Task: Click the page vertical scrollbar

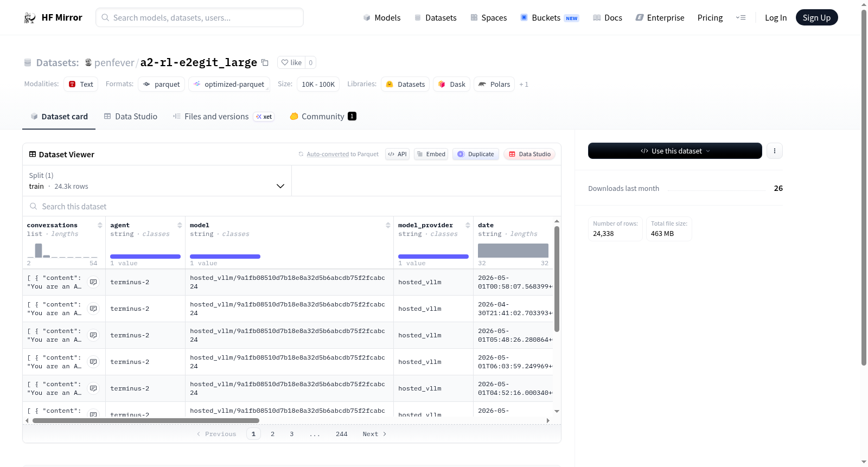Action: point(864,187)
